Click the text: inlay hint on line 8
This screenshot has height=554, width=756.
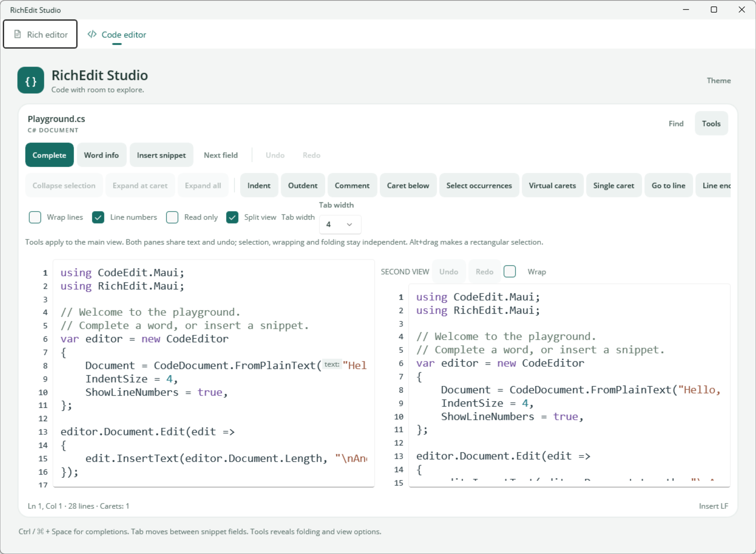(x=332, y=365)
